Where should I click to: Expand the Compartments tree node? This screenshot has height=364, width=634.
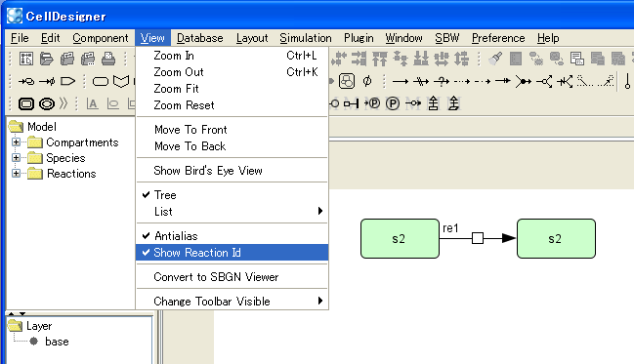tap(16, 142)
